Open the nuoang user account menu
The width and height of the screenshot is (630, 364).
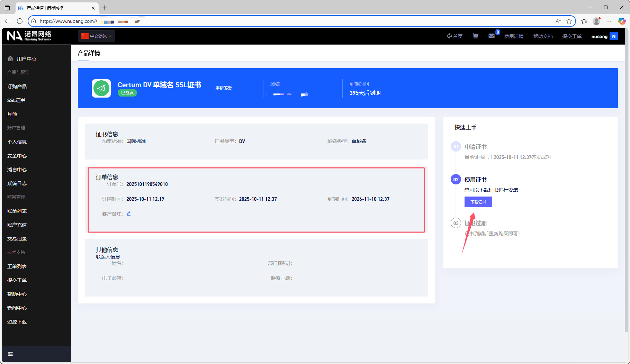click(x=604, y=36)
